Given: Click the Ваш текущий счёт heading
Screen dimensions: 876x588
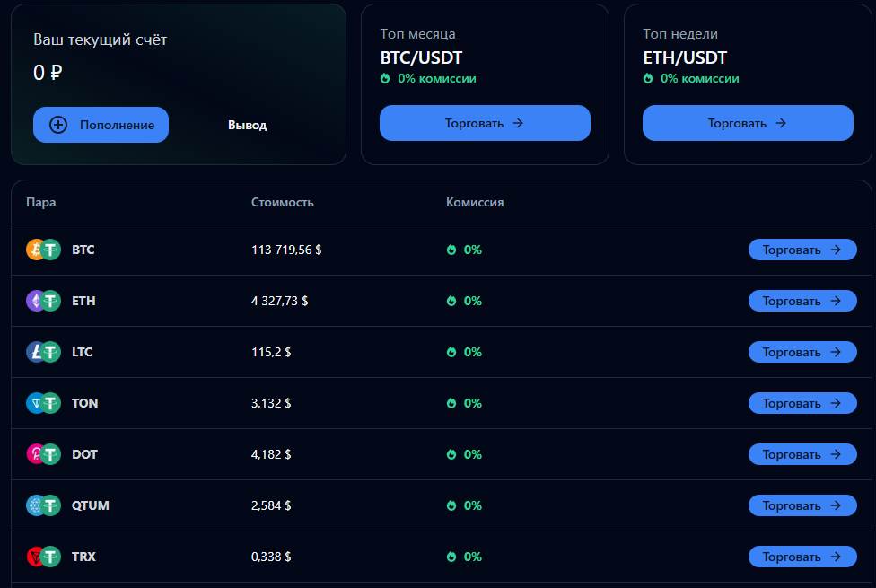Looking at the screenshot, I should pos(100,39).
